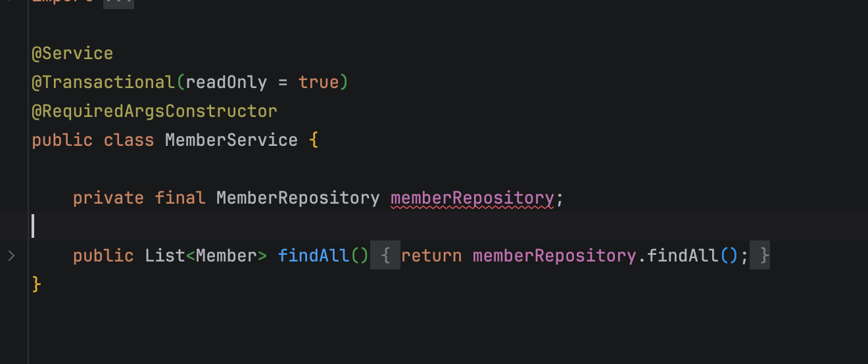Expand the folded findAll method using gutter chevron
The image size is (868, 364).
coord(11,256)
